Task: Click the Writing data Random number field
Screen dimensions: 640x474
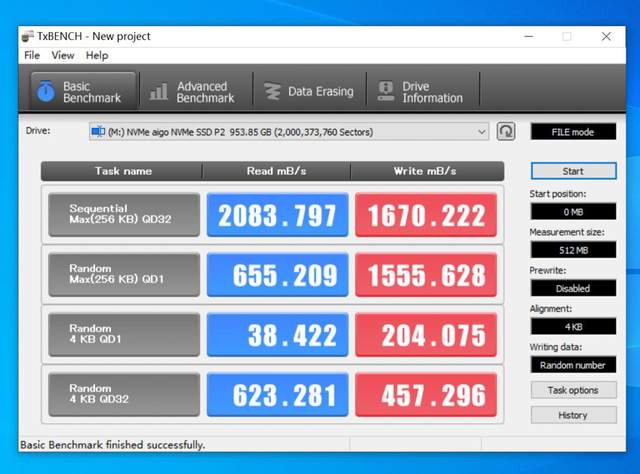Action: pos(573,365)
